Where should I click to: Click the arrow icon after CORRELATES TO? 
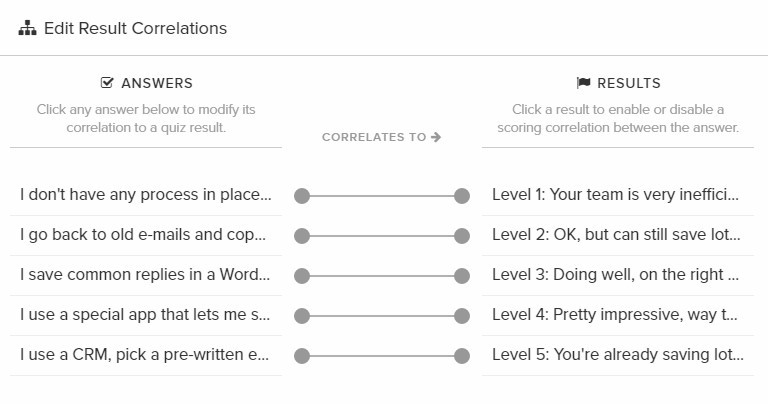coord(436,137)
